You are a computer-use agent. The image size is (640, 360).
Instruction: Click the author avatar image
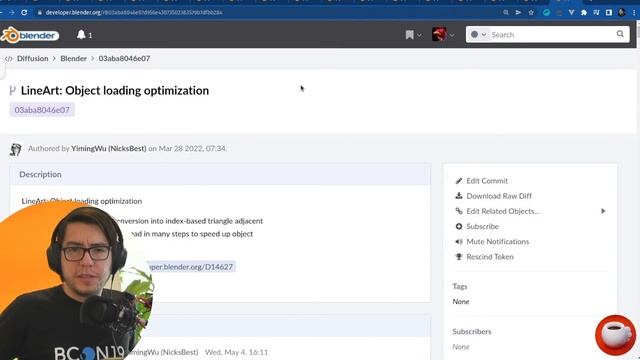coord(16,149)
